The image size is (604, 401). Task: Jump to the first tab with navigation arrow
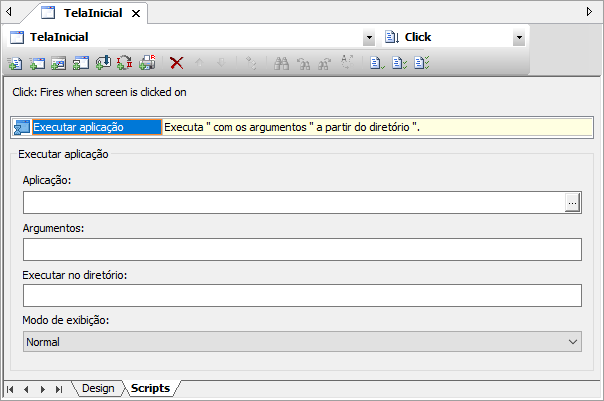(11, 388)
